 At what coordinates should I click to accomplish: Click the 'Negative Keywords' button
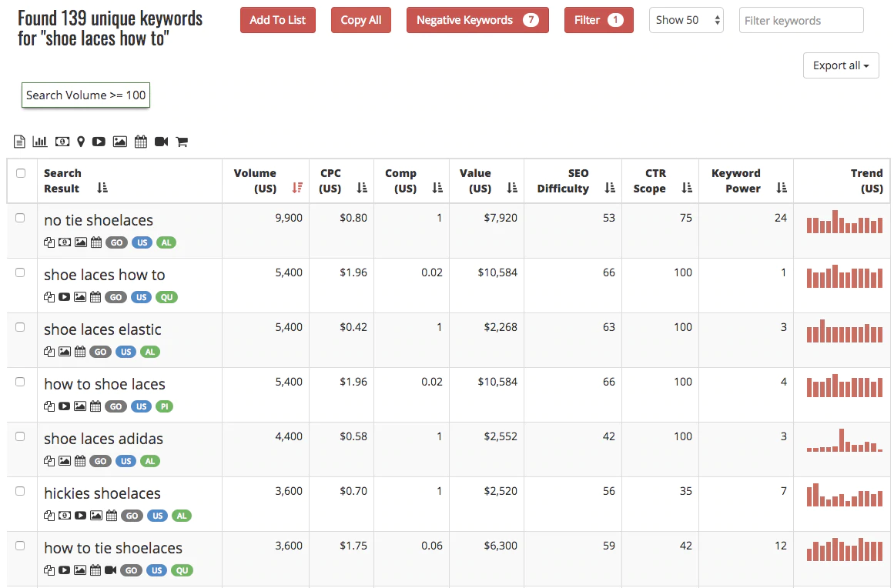coord(477,21)
